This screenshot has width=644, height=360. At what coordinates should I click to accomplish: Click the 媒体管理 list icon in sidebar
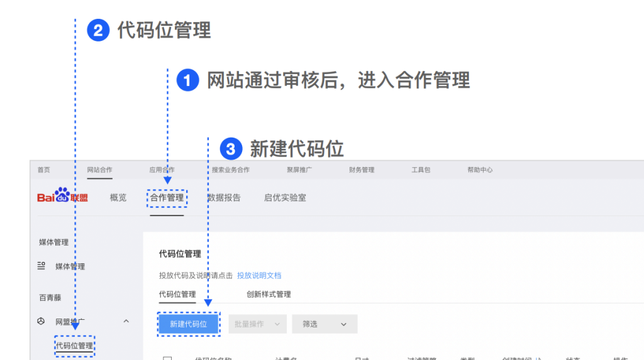[x=42, y=266]
